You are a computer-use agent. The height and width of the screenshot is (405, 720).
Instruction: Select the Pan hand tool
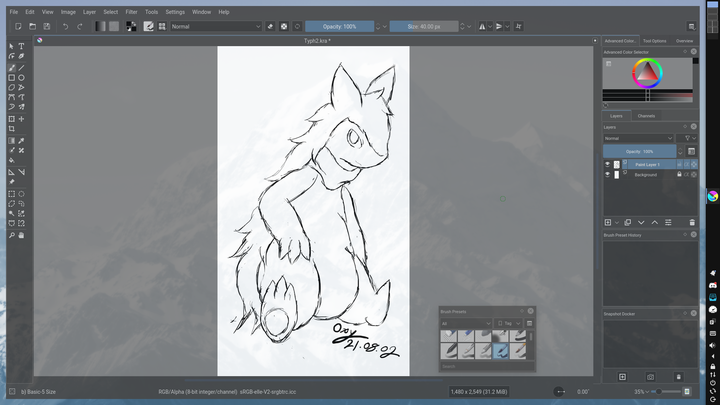point(21,235)
